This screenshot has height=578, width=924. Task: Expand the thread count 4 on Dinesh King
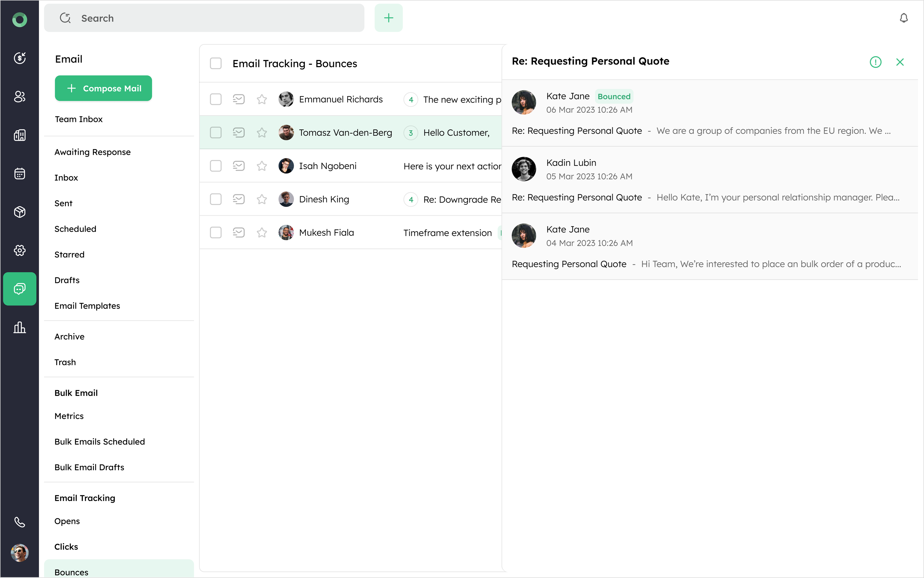[411, 200]
